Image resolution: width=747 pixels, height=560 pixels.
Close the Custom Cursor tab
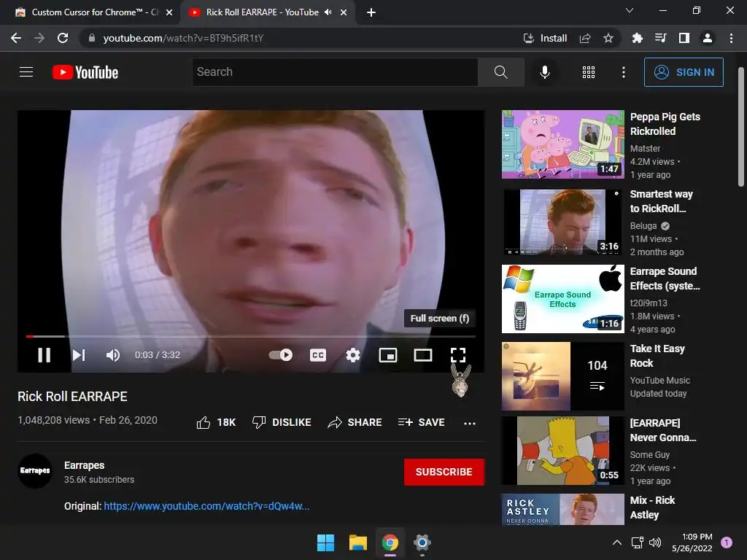click(x=169, y=12)
